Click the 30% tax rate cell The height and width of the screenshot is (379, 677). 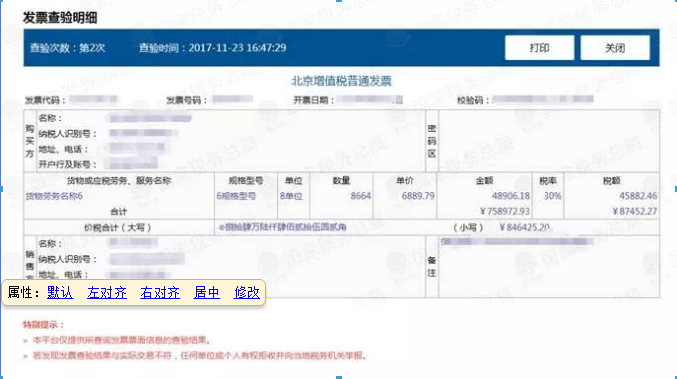tap(552, 196)
